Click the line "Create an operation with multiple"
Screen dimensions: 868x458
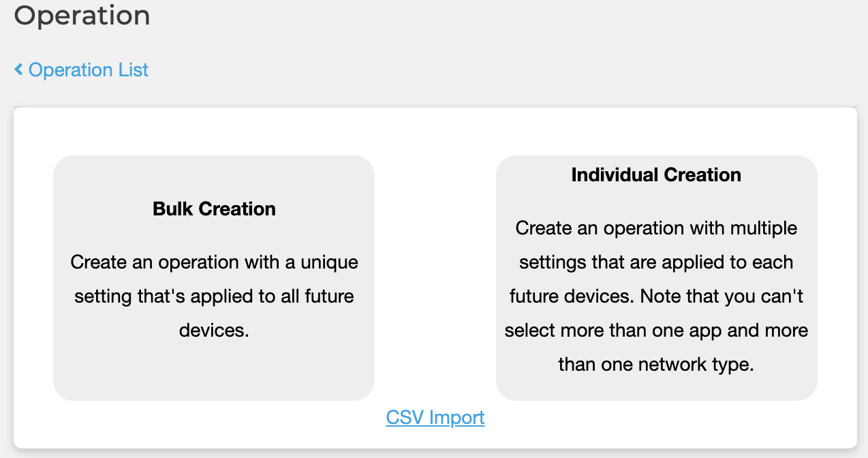[x=656, y=228]
